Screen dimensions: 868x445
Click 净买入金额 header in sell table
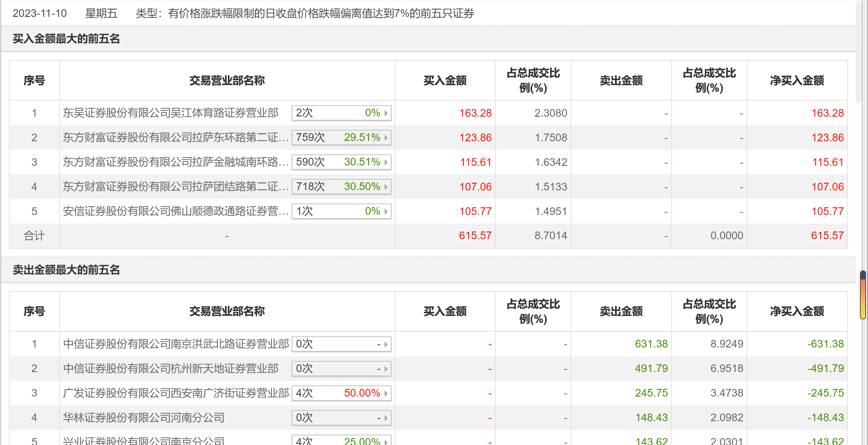[x=797, y=311]
